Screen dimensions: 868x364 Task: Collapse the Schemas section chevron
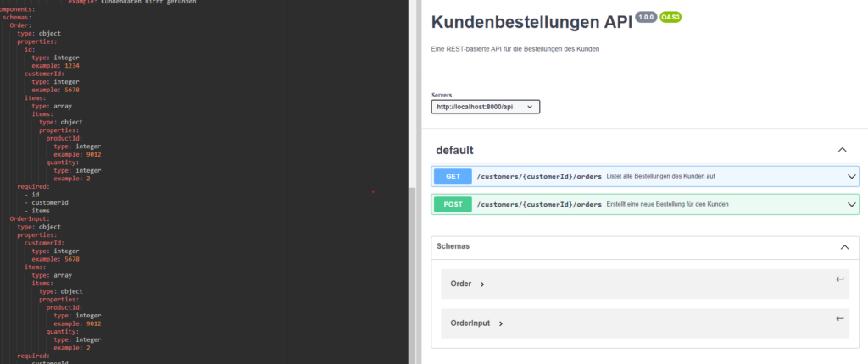click(x=843, y=247)
